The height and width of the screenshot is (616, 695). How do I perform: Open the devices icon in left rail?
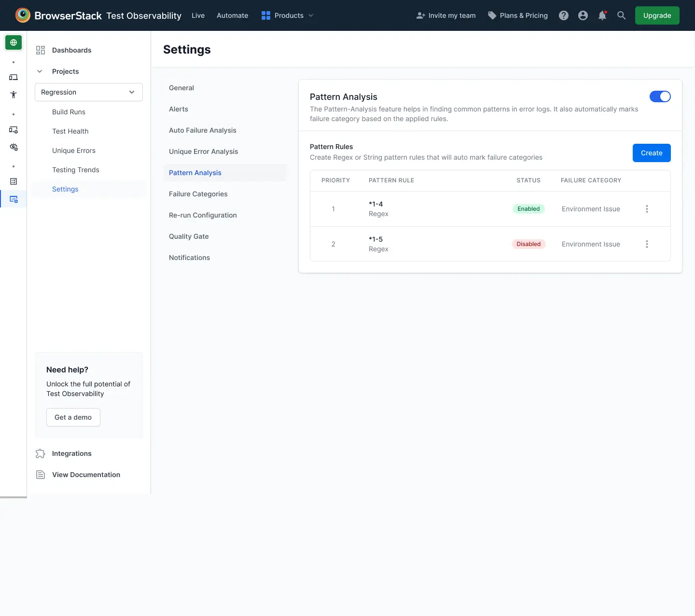[14, 77]
